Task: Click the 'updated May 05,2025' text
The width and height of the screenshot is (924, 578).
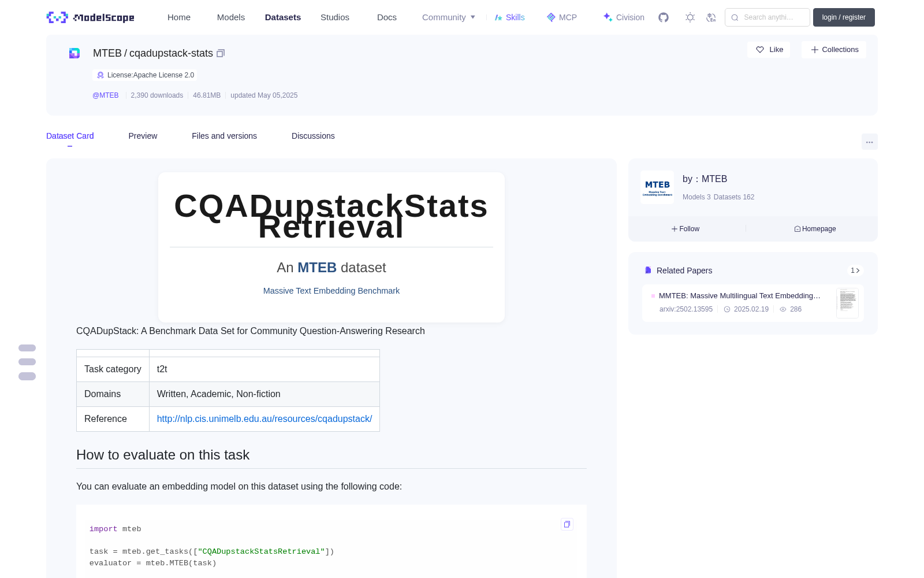Action: pos(264,95)
